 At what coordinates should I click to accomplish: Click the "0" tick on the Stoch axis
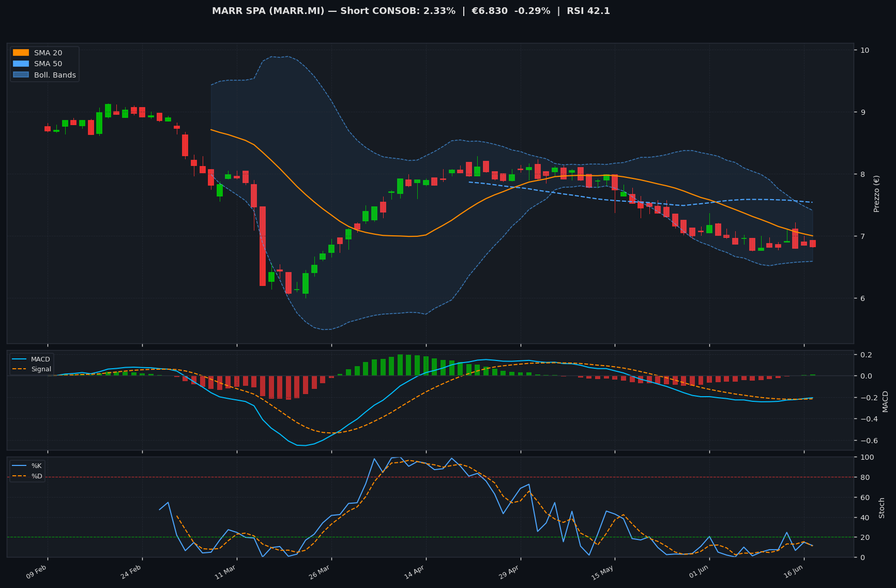pyautogui.click(x=862, y=557)
